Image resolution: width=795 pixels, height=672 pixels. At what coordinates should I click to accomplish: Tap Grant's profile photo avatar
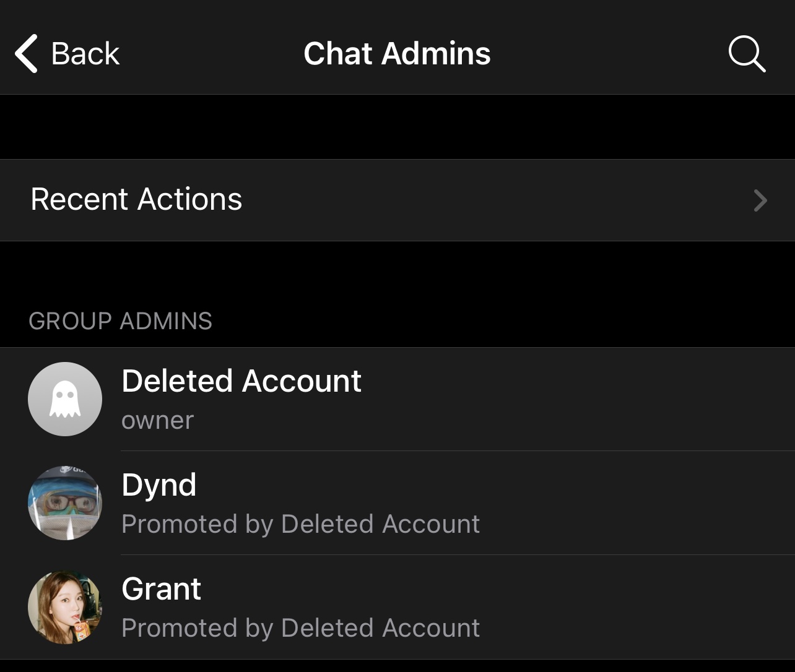click(x=65, y=607)
